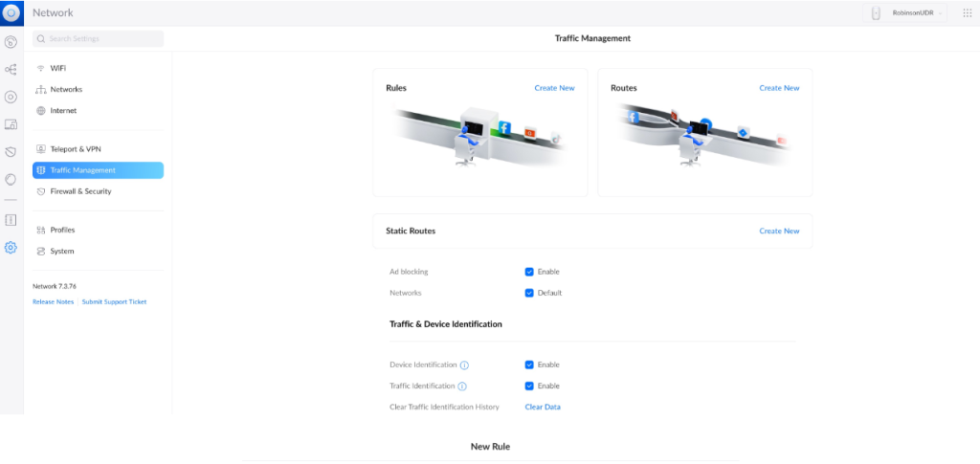Disable the Ad blocking Enable checkbox
Image resolution: width=980 pixels, height=464 pixels.
click(x=529, y=272)
